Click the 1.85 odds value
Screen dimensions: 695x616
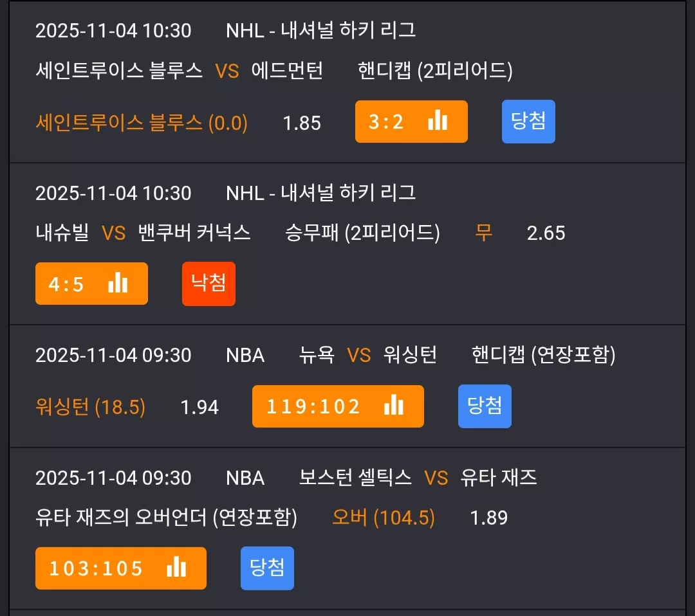point(301,123)
